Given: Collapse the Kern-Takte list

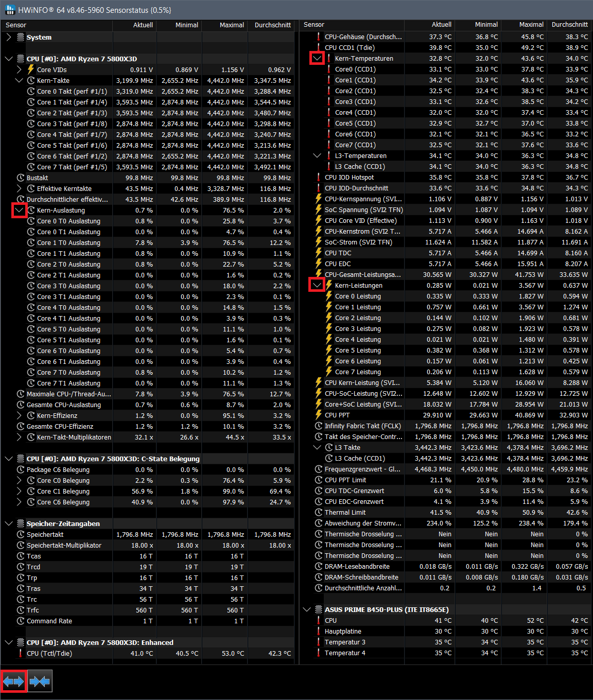Looking at the screenshot, I should click(x=19, y=80).
